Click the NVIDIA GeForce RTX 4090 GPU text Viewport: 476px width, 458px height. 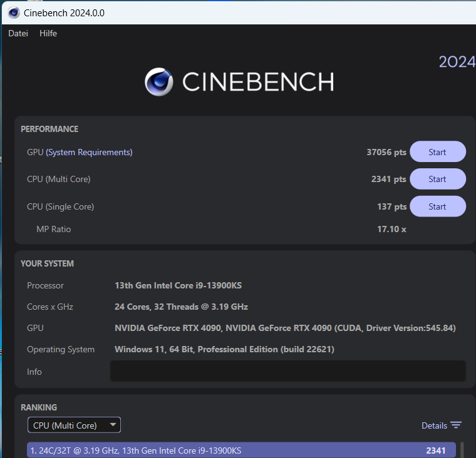(x=285, y=328)
